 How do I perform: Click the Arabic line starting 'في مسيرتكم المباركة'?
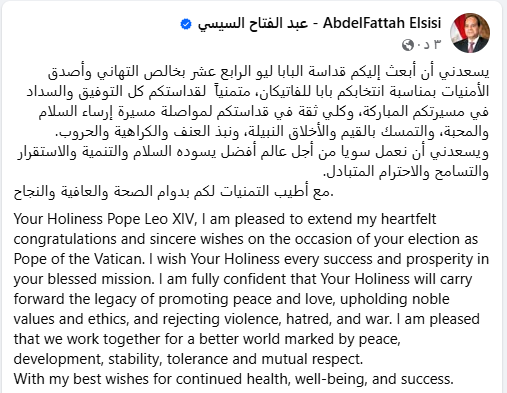coord(263,111)
